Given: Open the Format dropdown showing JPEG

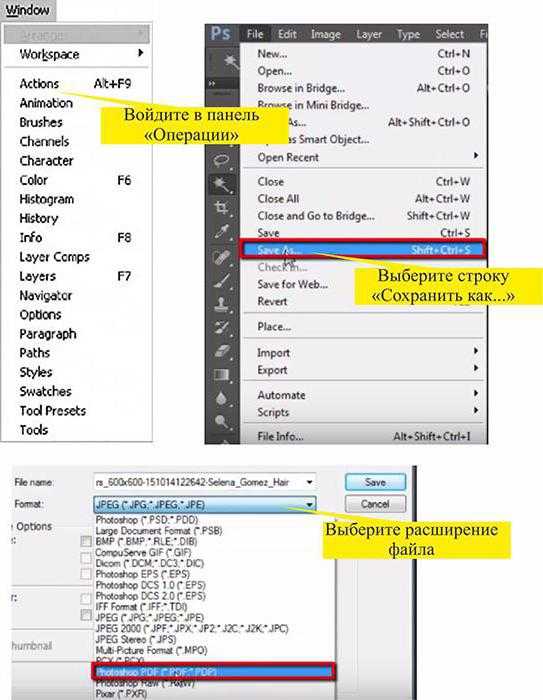Looking at the screenshot, I should tap(205, 504).
